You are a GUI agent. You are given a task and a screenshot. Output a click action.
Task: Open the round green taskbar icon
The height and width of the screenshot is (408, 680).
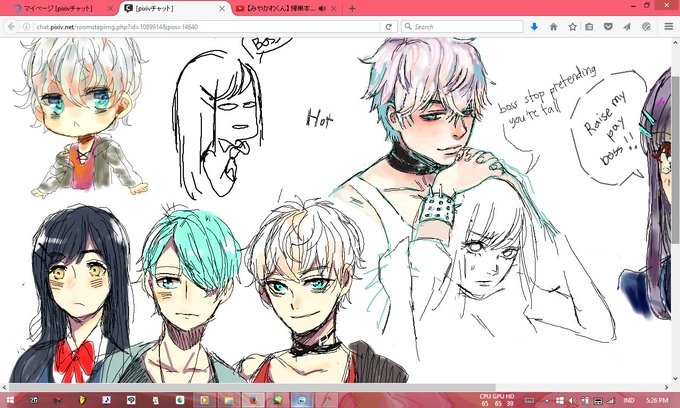coord(180,400)
